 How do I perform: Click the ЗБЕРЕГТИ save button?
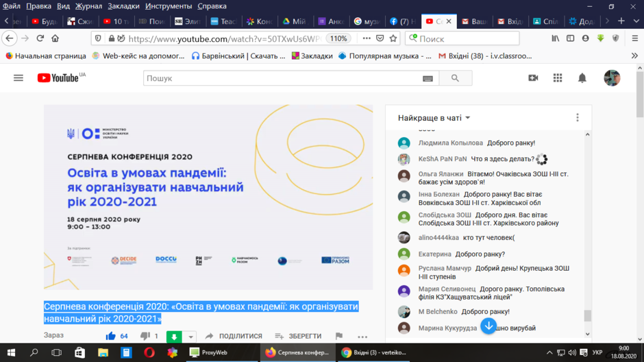(x=298, y=336)
